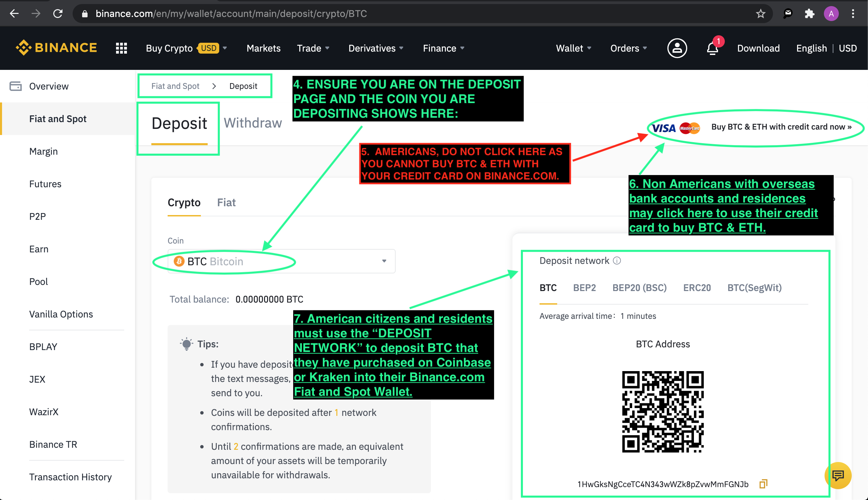Open the apps grid menu icon
Screen dimensions: 868x500
[121, 48]
